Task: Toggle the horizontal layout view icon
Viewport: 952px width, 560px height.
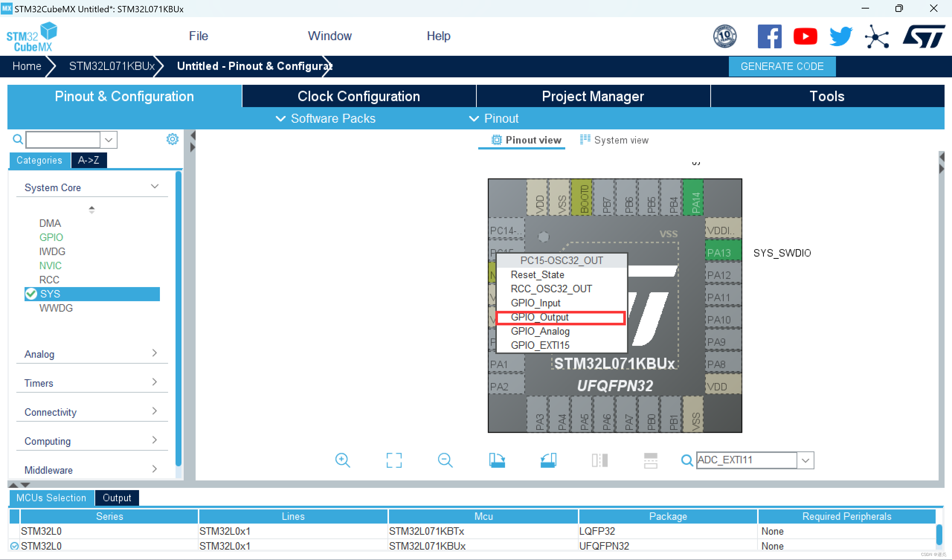Action: point(650,460)
